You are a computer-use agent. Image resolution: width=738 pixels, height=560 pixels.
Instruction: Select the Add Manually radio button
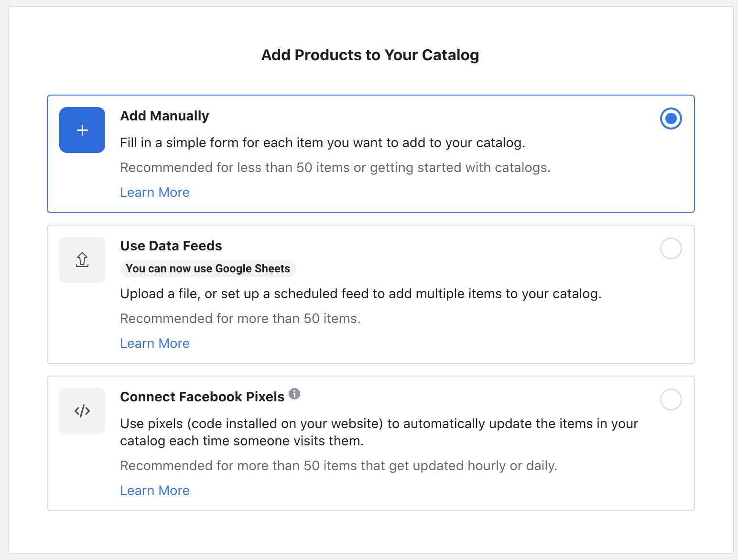point(671,118)
